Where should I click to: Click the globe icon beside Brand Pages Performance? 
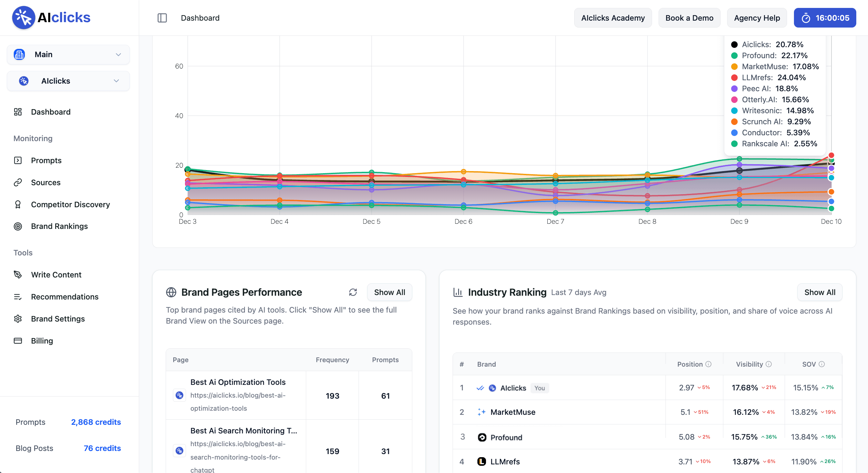coord(171,292)
